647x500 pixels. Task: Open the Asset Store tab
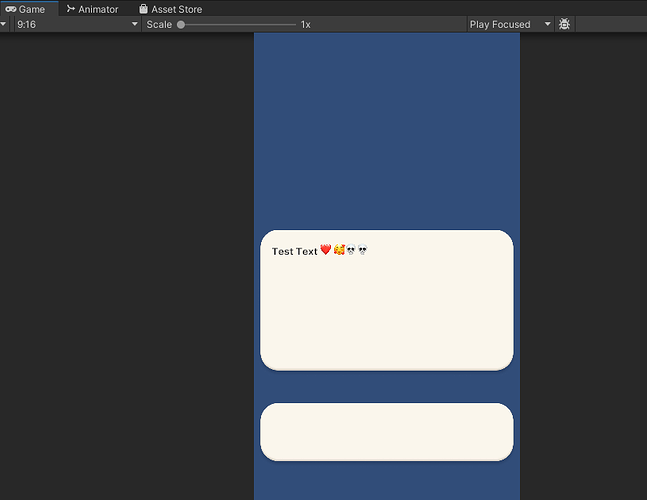170,9
